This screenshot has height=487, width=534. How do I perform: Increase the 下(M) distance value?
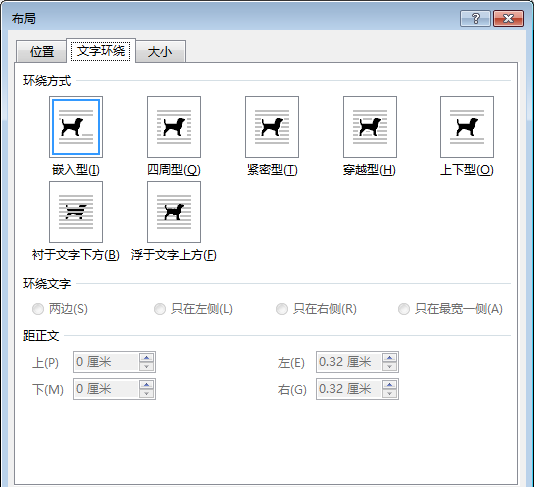point(147,384)
